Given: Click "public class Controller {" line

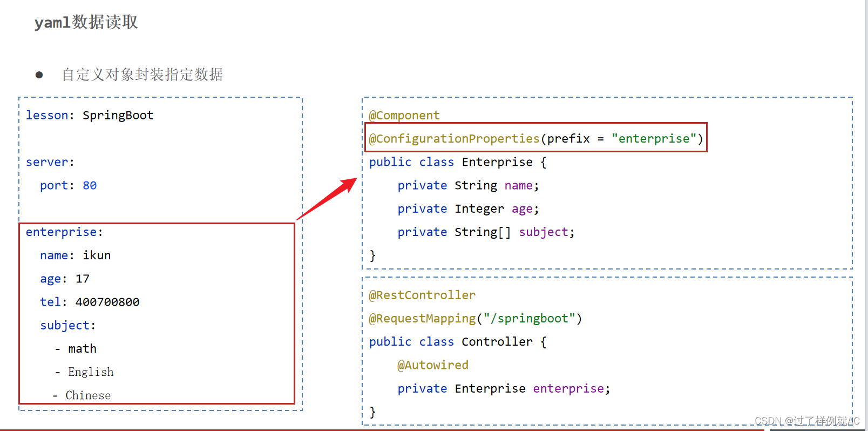Looking at the screenshot, I should tap(458, 342).
